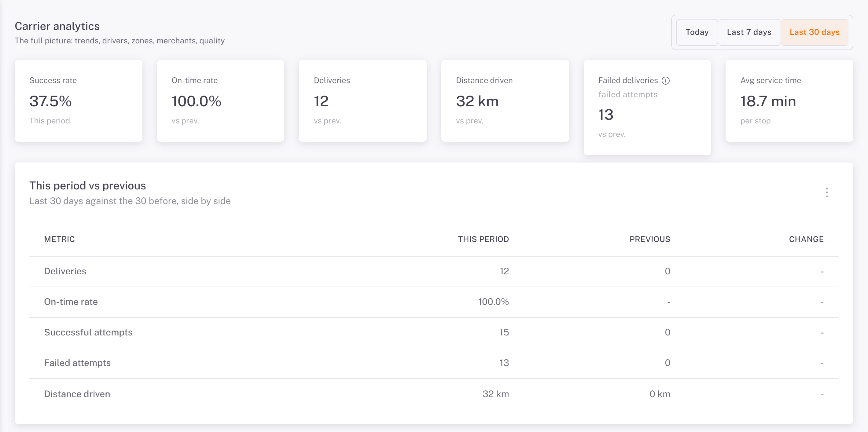The width and height of the screenshot is (868, 432).
Task: Select the Last 30 days range
Action: click(x=815, y=32)
